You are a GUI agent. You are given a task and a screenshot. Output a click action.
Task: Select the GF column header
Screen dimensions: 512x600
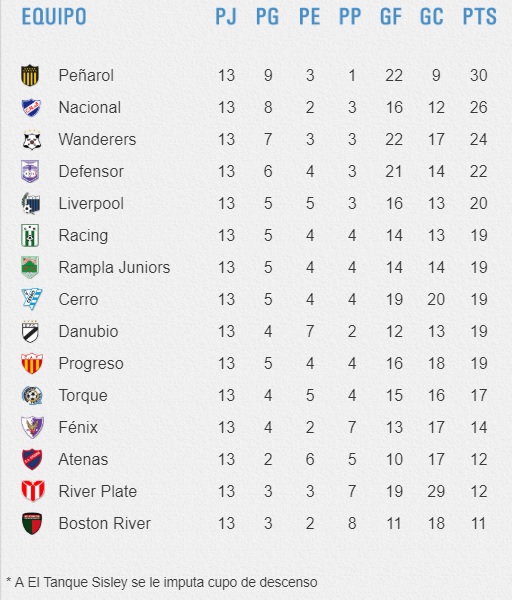[391, 16]
